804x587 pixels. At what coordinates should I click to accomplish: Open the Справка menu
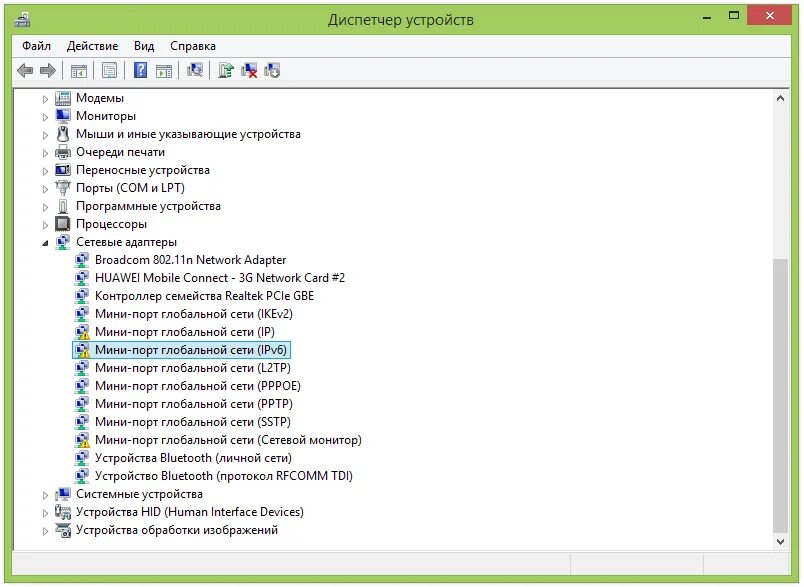[193, 46]
